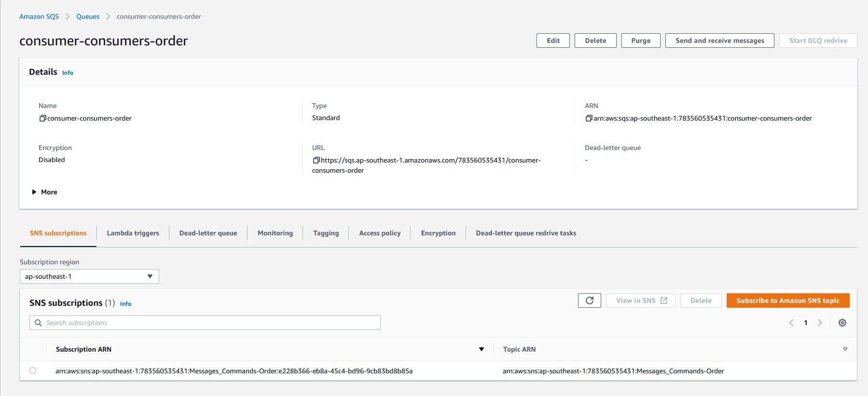Screen dimensions: 868x396
Task: Click the Encryption Disabled value
Action: pos(52,160)
